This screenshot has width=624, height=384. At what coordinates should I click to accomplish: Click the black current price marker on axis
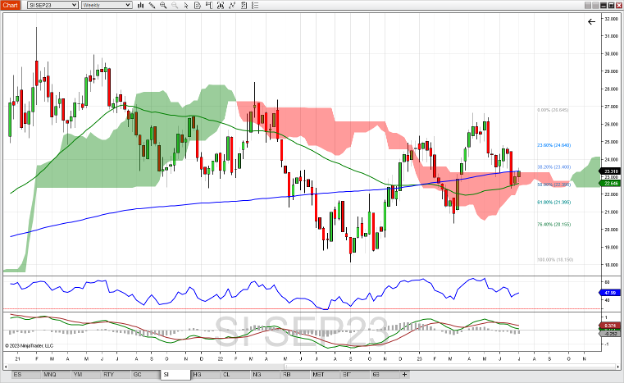tap(610, 172)
